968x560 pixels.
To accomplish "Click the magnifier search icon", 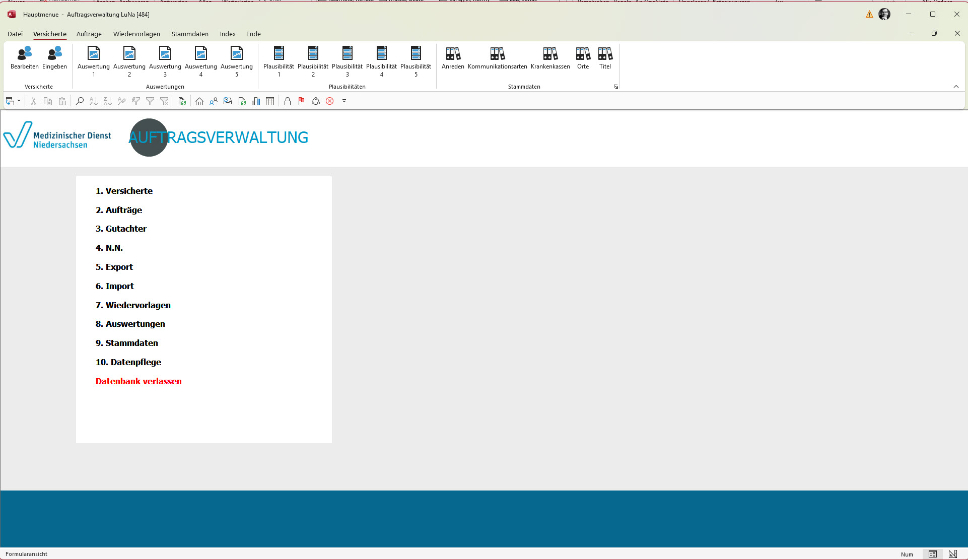I will coord(80,101).
